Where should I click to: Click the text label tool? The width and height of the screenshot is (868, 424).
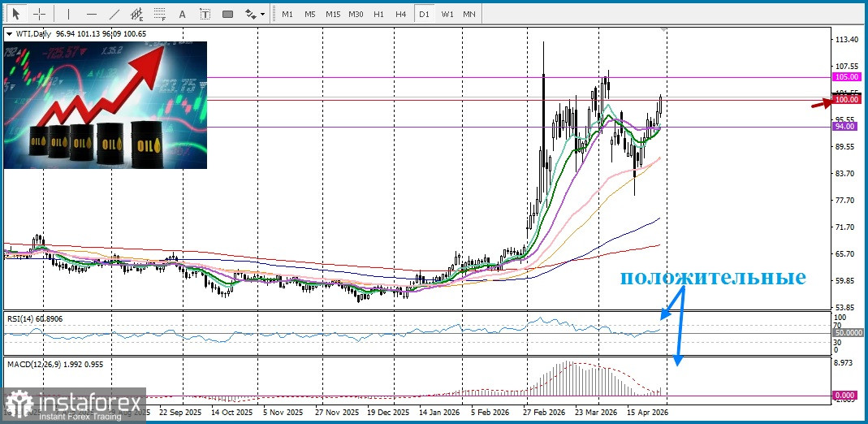click(205, 14)
